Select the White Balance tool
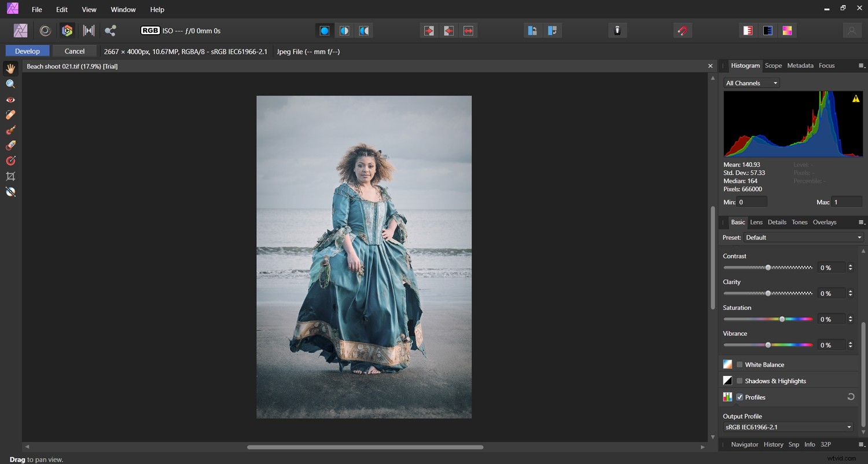This screenshot has height=464, width=868. 10,192
